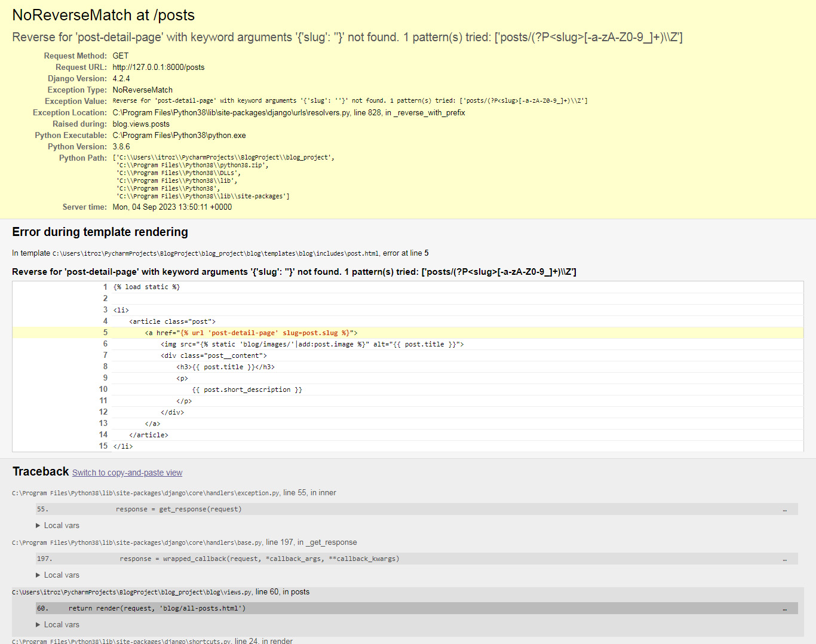Screen dimensions: 816x644
Task: Click the post.html template file path
Action: click(215, 253)
